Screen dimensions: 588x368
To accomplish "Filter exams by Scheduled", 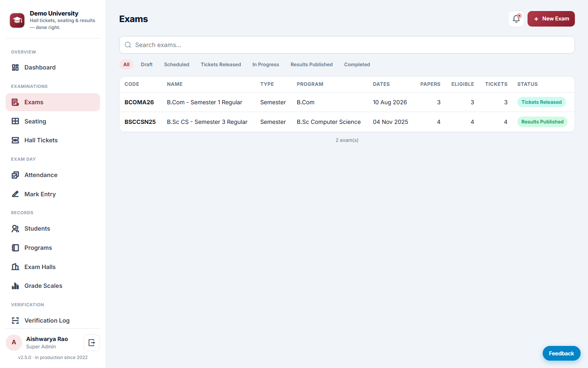I will tap(177, 65).
